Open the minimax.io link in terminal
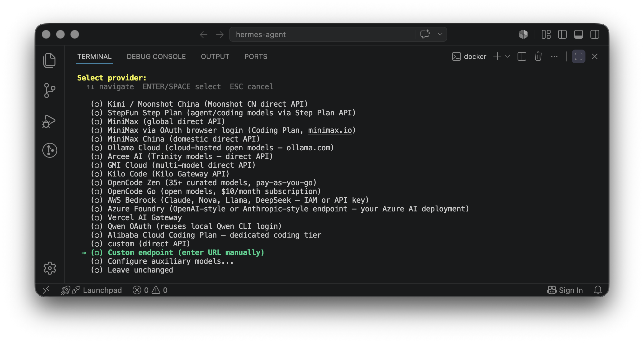 [330, 130]
